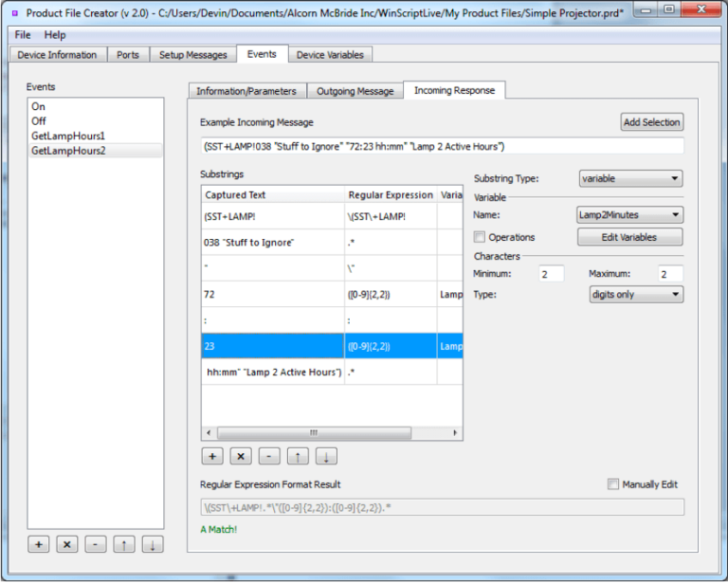Move the selected event down in the Events list
728x583 pixels.
pos(152,544)
